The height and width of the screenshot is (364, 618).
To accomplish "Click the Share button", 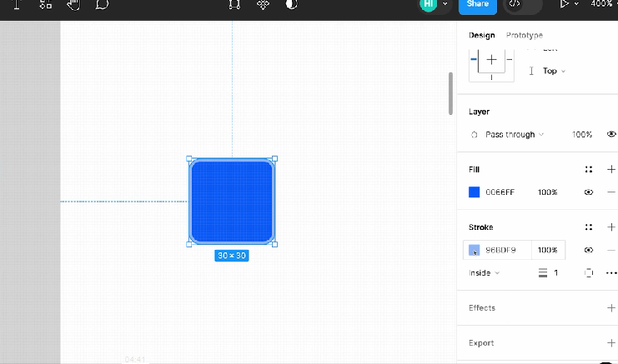I will pos(478,6).
